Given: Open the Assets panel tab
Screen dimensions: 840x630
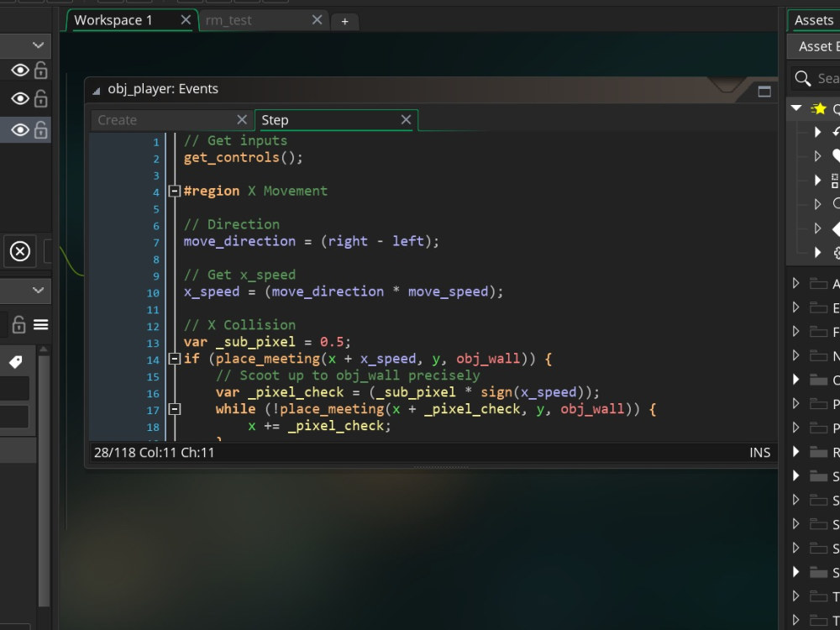Looking at the screenshot, I should (x=814, y=20).
